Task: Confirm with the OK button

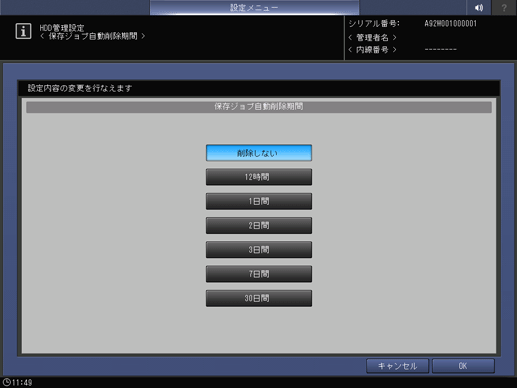Action: pyautogui.click(x=463, y=366)
